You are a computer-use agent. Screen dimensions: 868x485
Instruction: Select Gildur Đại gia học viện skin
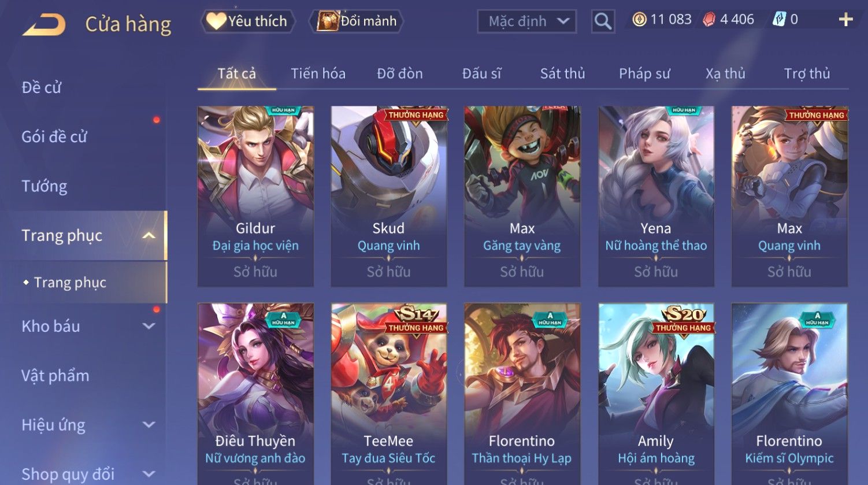255,197
